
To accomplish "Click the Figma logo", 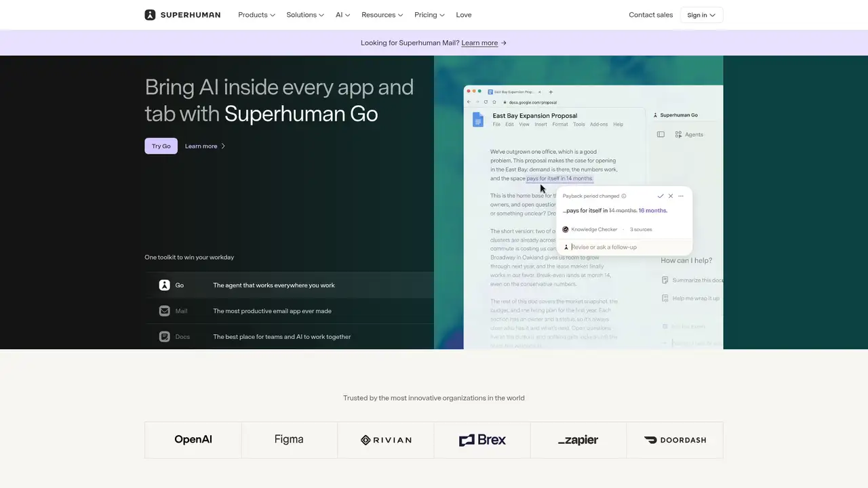I will tap(289, 440).
